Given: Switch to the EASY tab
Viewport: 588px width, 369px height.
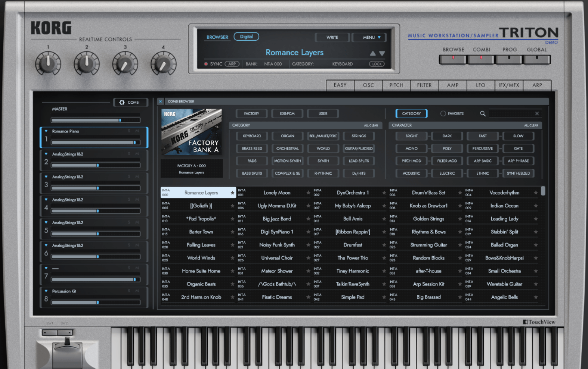Looking at the screenshot, I should pyautogui.click(x=340, y=85).
